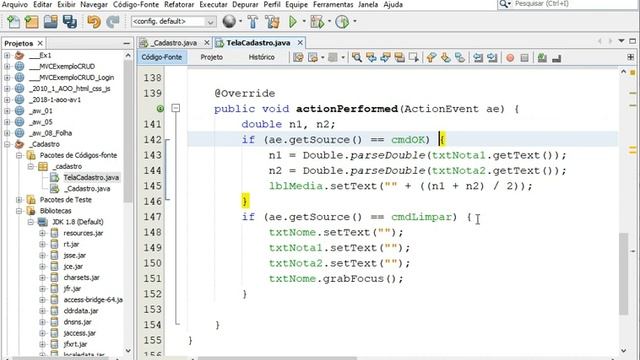The height and width of the screenshot is (360, 640).
Task: Open the Arquivo menu
Action: 15,4
